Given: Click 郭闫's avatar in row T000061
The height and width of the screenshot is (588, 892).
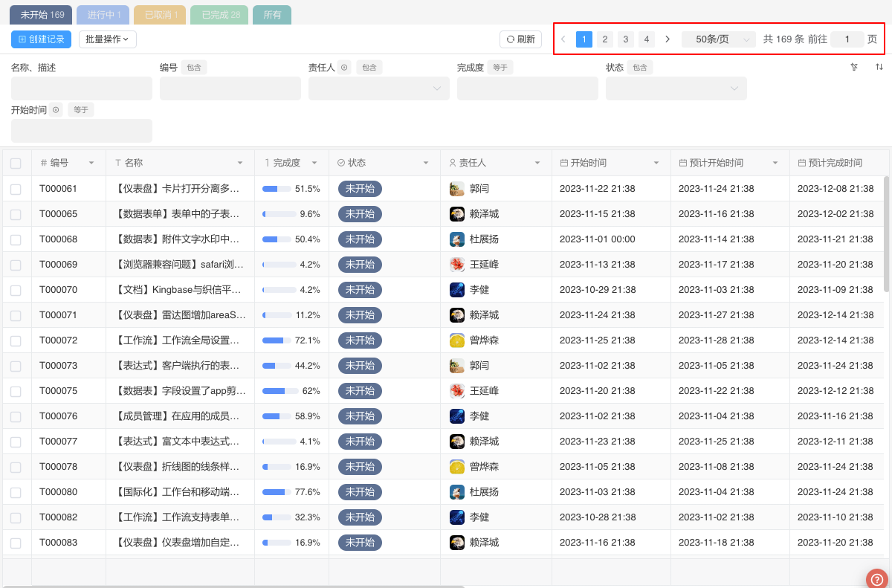Looking at the screenshot, I should 457,189.
